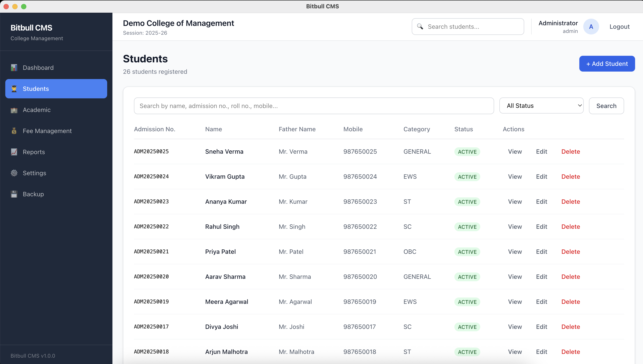The width and height of the screenshot is (643, 364).
Task: Click the Dashboard bar chart icon
Action: (x=14, y=68)
